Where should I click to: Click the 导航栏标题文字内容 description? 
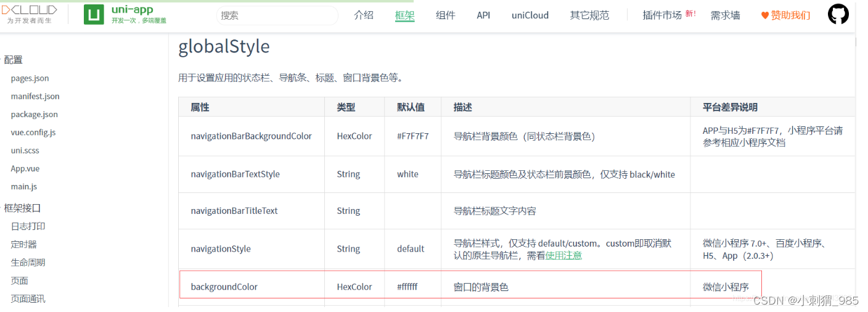coord(494,210)
